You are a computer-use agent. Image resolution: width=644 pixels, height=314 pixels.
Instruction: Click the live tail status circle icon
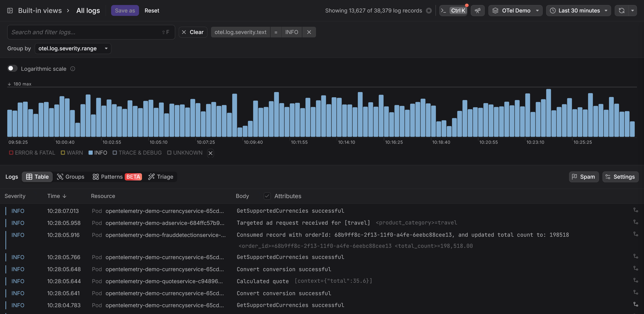point(429,10)
